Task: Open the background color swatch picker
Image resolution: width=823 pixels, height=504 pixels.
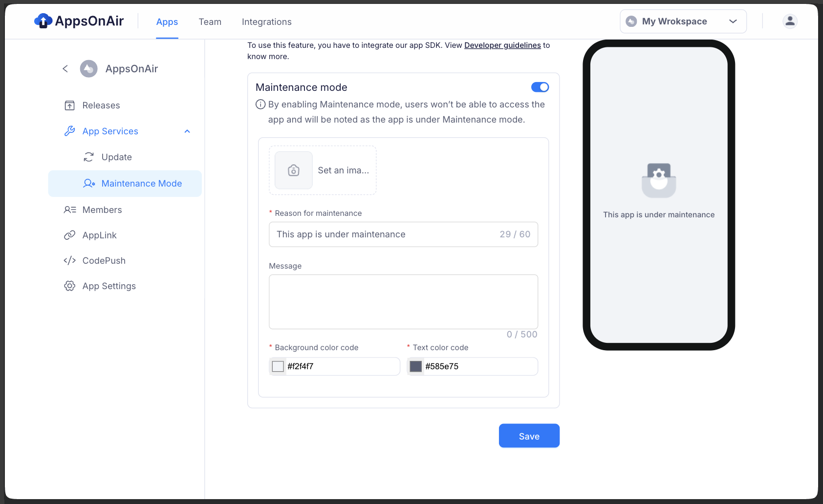Action: pos(278,366)
